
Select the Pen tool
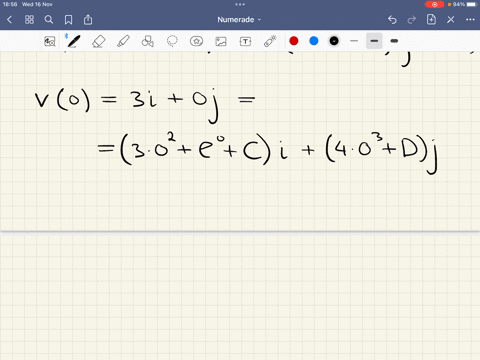[x=73, y=41]
